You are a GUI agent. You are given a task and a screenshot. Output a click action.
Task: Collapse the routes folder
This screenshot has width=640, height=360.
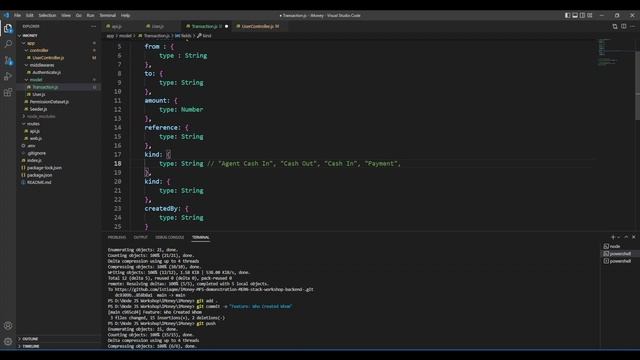[x=33, y=124]
